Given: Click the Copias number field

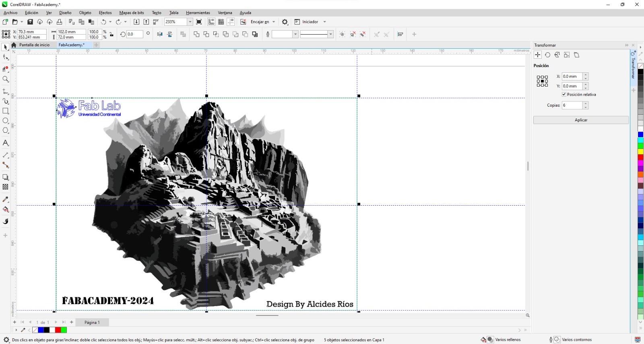Looking at the screenshot, I should (x=572, y=105).
